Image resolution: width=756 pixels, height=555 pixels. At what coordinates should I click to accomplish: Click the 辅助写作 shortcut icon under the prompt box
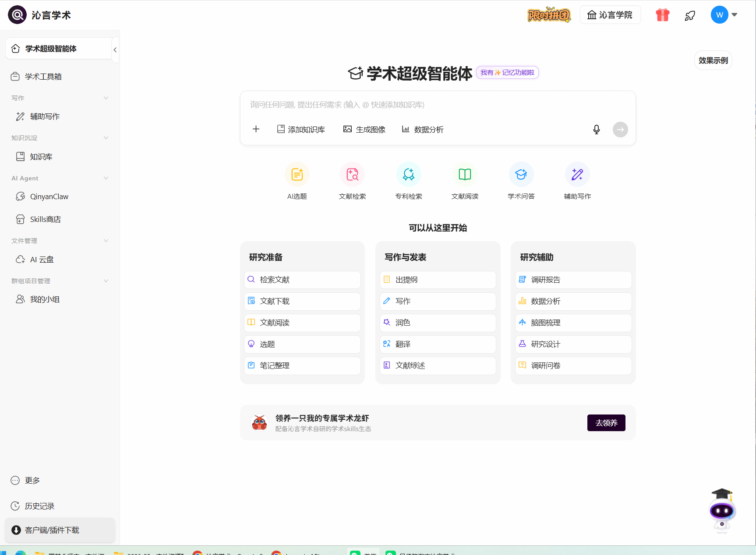577,174
